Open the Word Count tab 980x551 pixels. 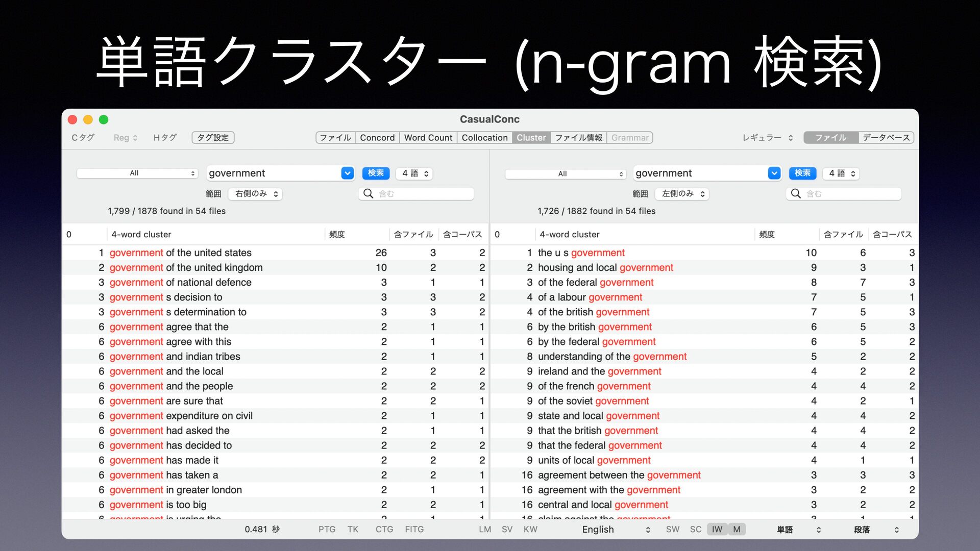[428, 138]
